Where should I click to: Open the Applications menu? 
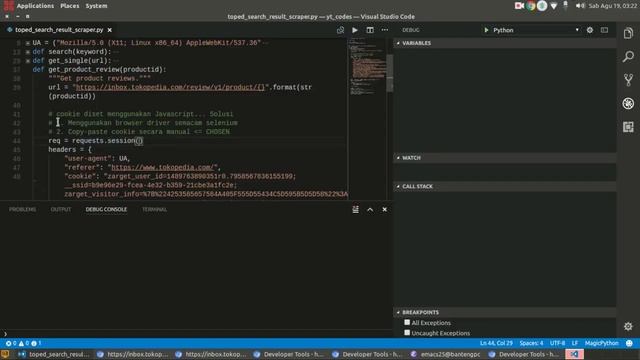(35, 6)
